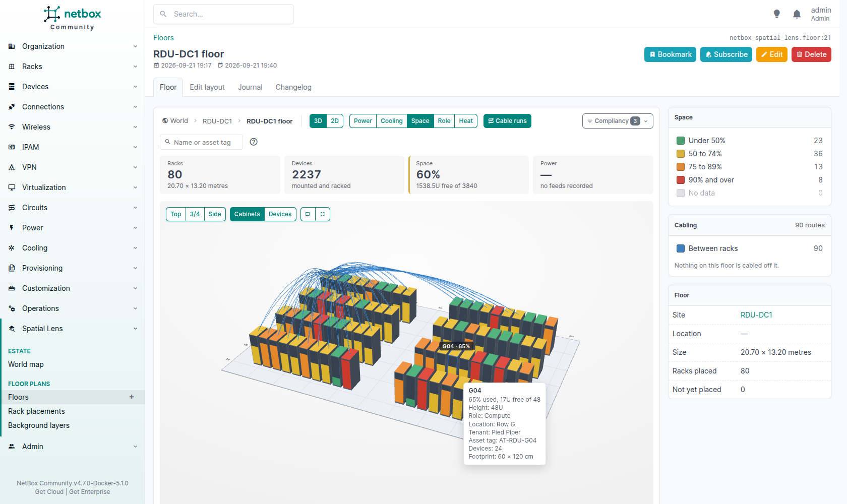Image resolution: width=847 pixels, height=504 pixels.
Task: Click the Organization sidebar icon
Action: click(x=12, y=46)
